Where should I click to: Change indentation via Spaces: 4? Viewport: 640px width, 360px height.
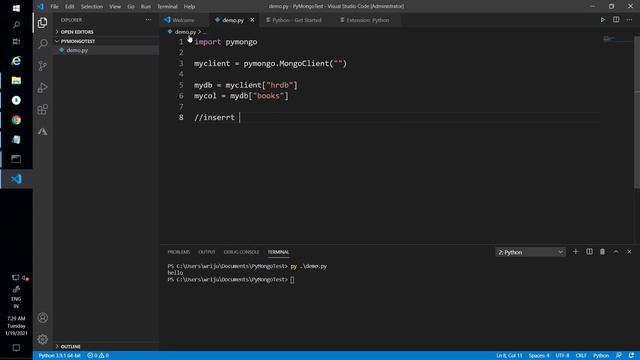pyautogui.click(x=539, y=356)
